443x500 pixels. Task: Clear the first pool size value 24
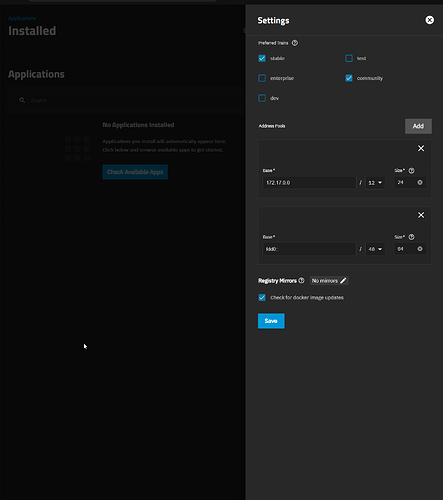click(x=420, y=182)
